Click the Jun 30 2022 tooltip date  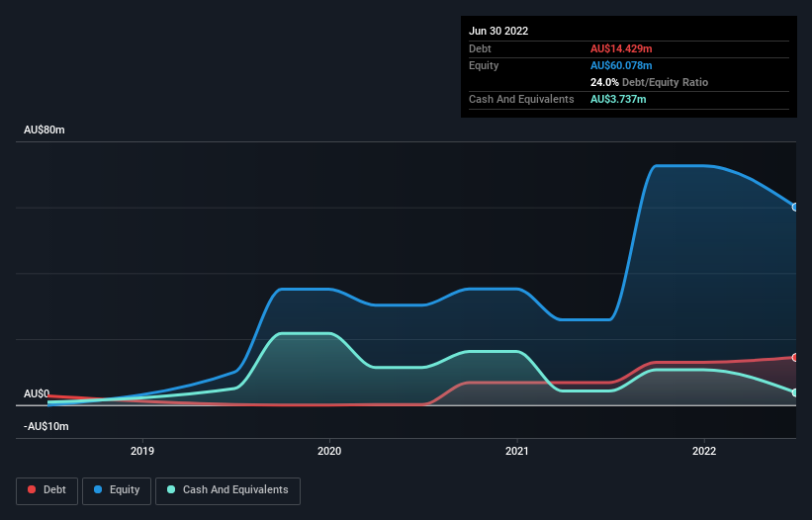pyautogui.click(x=498, y=31)
